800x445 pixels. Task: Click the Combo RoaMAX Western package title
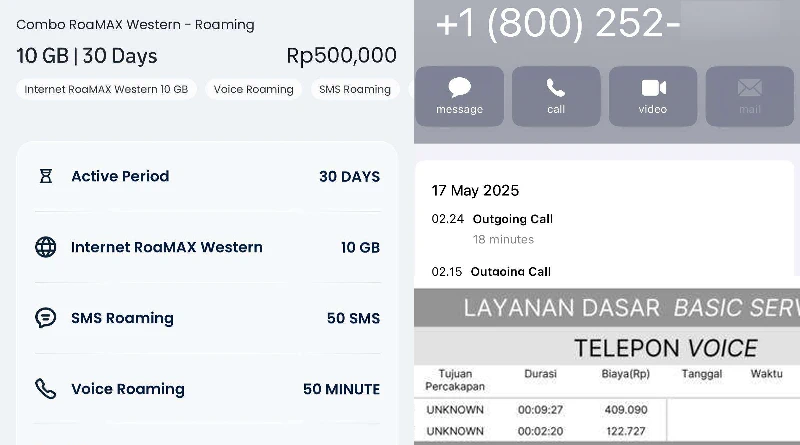click(135, 24)
